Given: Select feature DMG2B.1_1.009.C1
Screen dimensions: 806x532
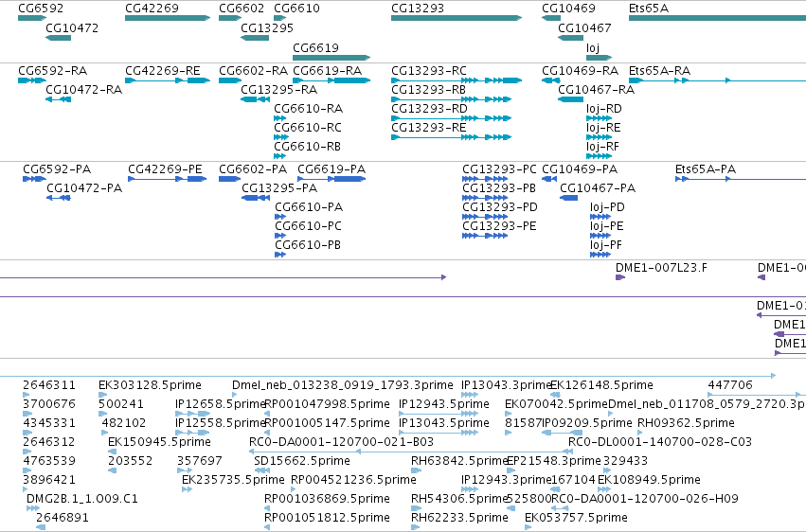Looking at the screenshot, I should (82, 499).
